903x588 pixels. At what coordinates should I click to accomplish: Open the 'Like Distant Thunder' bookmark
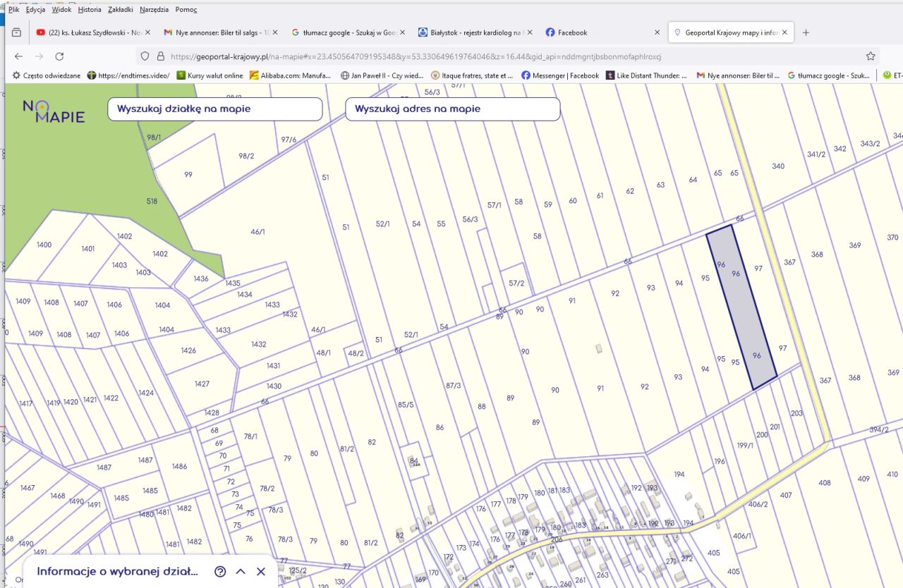tap(647, 75)
